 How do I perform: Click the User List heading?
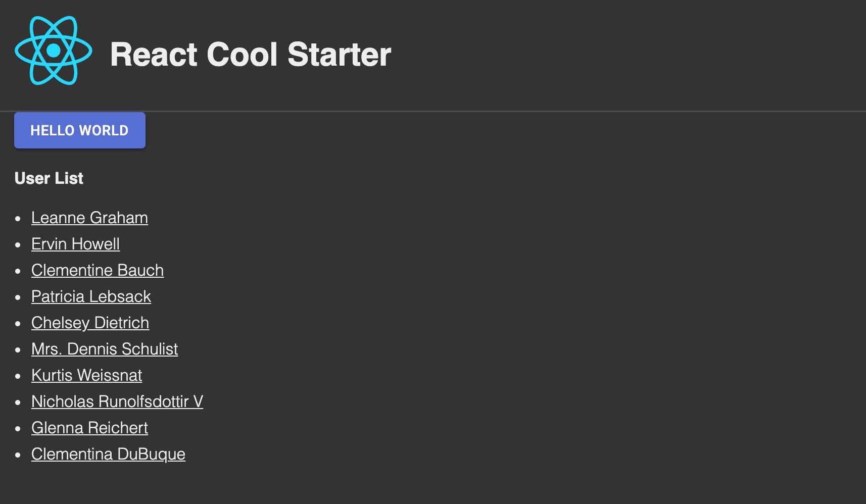(49, 178)
